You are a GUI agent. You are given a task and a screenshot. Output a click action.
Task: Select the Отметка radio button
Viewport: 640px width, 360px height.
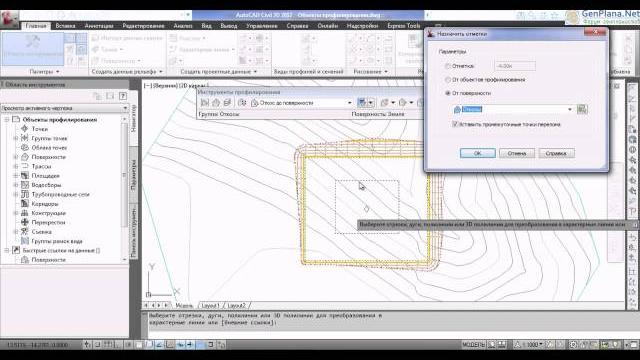tap(448, 66)
